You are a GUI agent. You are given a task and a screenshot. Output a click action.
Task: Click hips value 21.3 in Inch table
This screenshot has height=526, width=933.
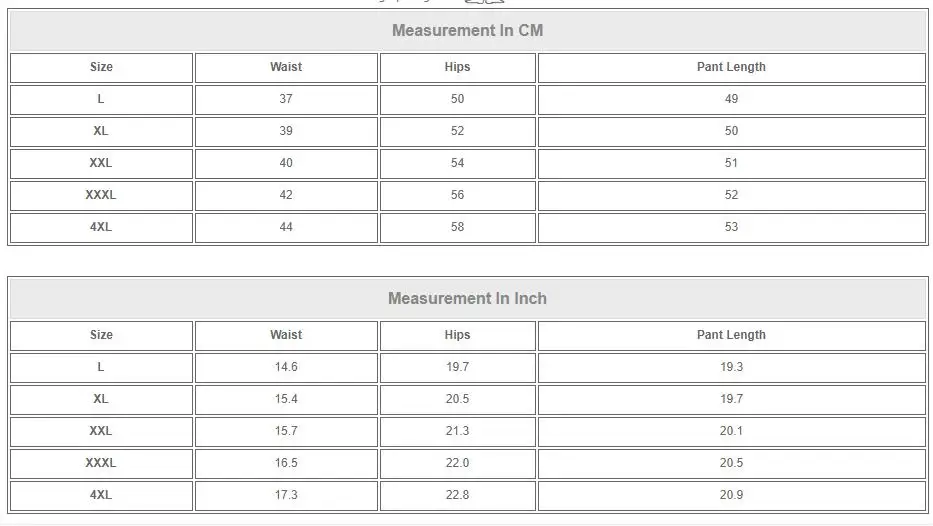[x=457, y=431]
